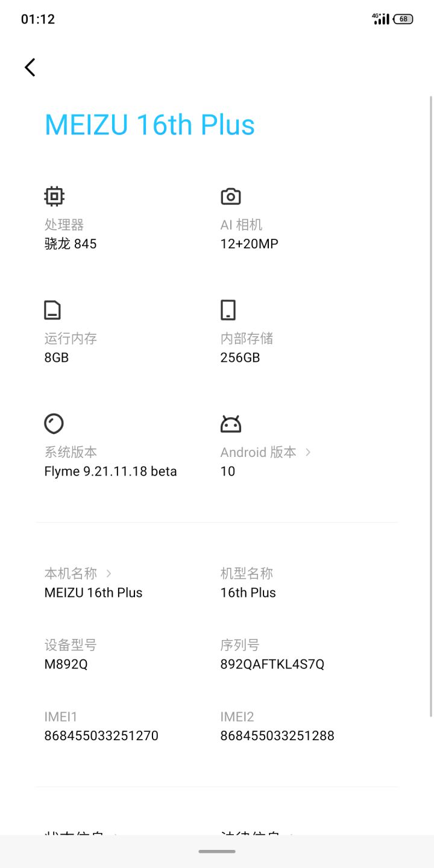Click the bottom navigation gesture bar
The width and height of the screenshot is (434, 868).
tap(217, 852)
